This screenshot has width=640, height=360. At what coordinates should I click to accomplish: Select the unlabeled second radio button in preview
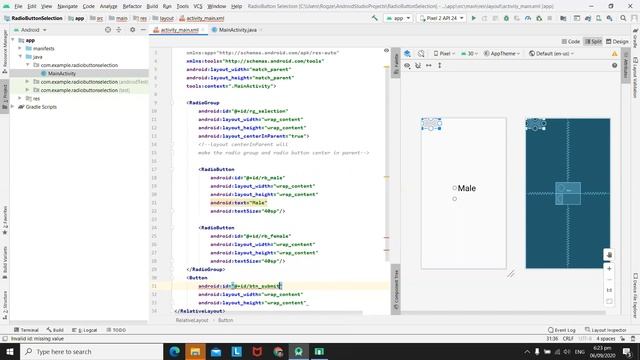click(x=454, y=199)
